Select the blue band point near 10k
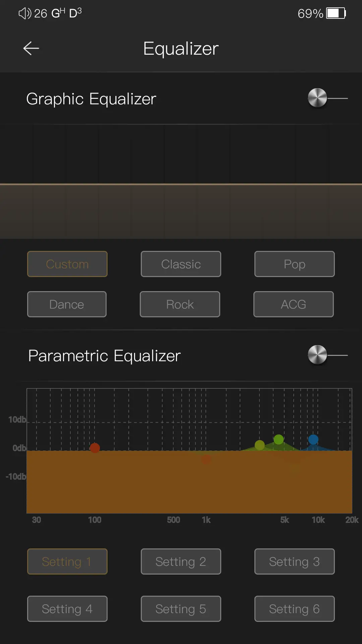 pos(313,439)
